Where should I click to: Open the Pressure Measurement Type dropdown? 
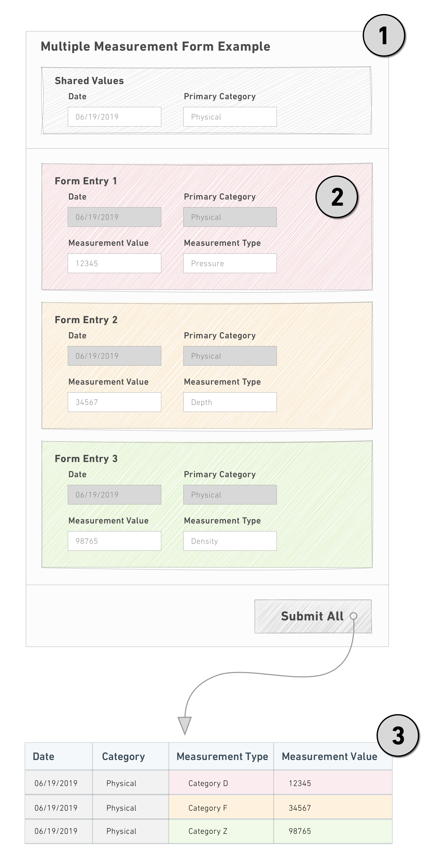(x=230, y=263)
